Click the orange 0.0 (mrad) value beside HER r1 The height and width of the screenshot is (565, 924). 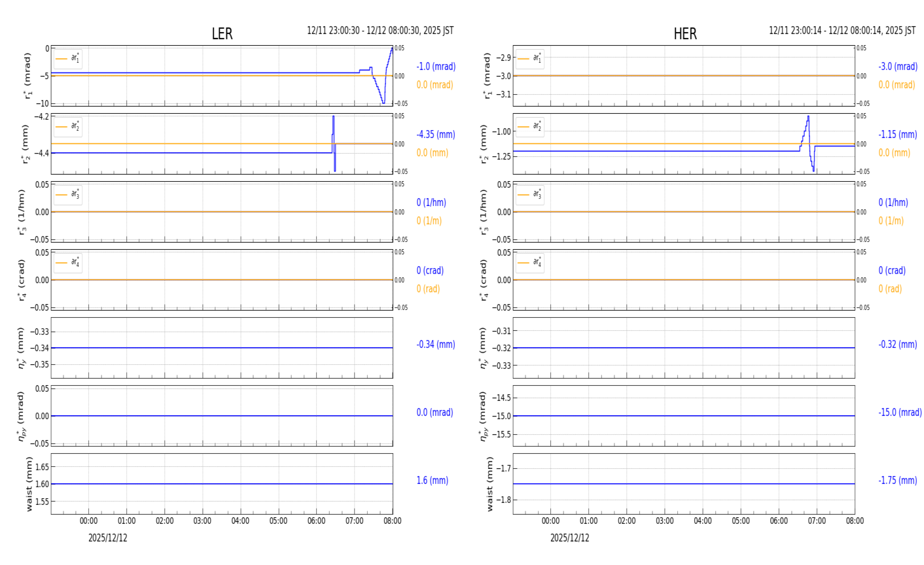897,85
